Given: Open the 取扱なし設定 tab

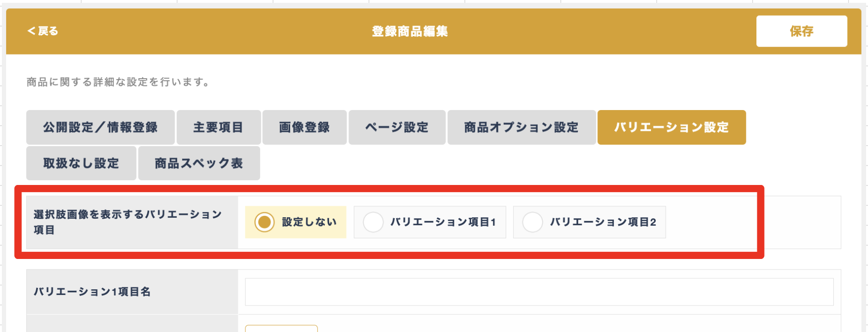Looking at the screenshot, I should [x=81, y=163].
